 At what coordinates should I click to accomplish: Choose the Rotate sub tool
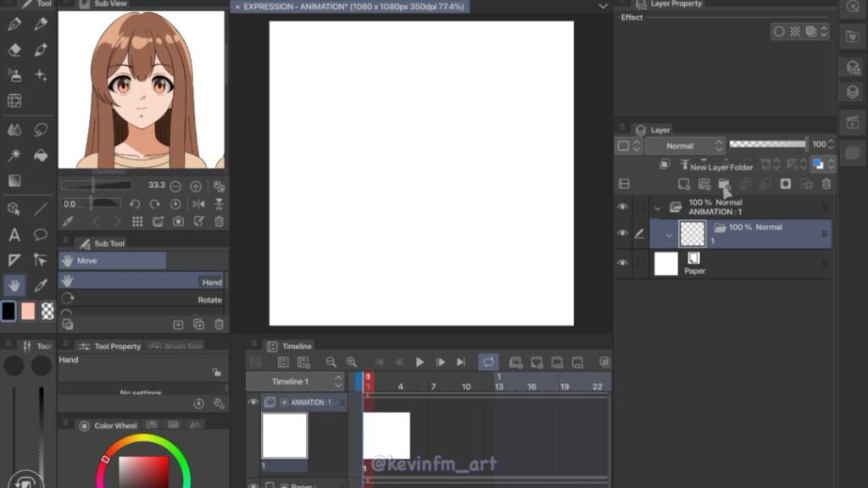click(142, 299)
